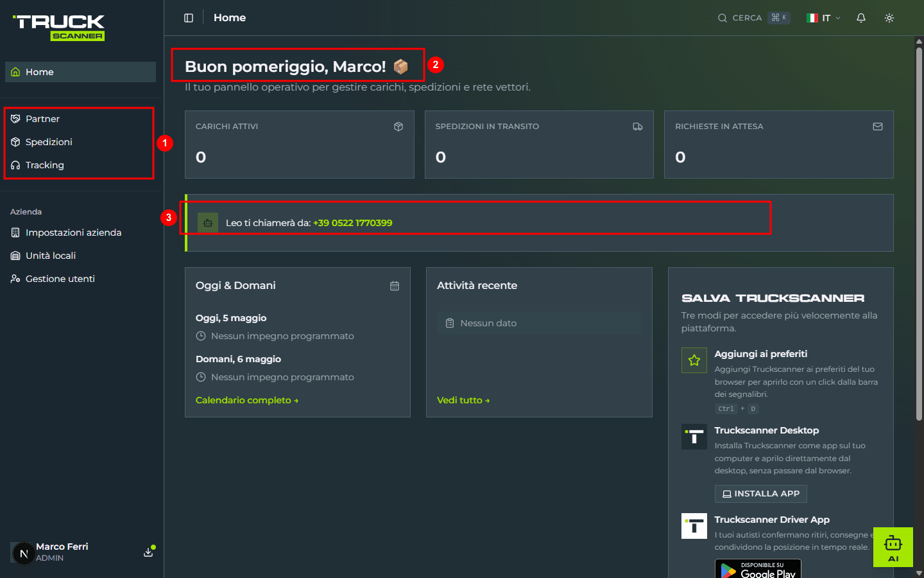Click the INSTALLA APP button
Screen dimensions: 924x578
click(x=761, y=494)
